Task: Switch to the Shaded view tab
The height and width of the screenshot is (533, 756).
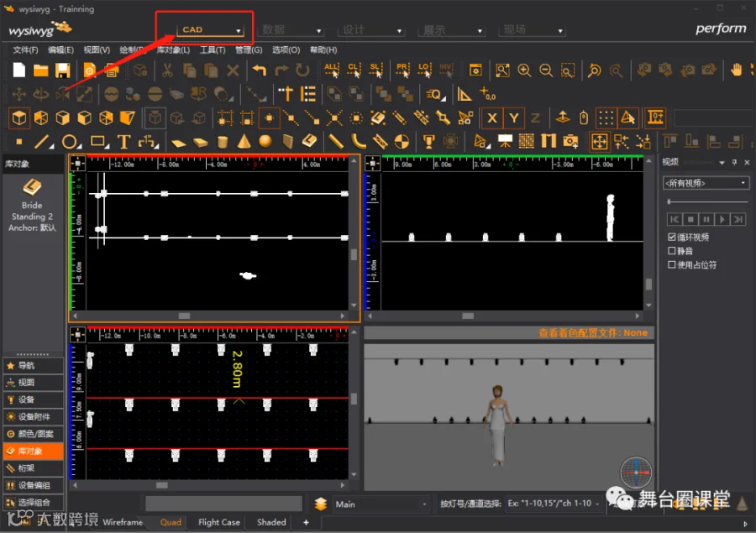Action: (271, 522)
